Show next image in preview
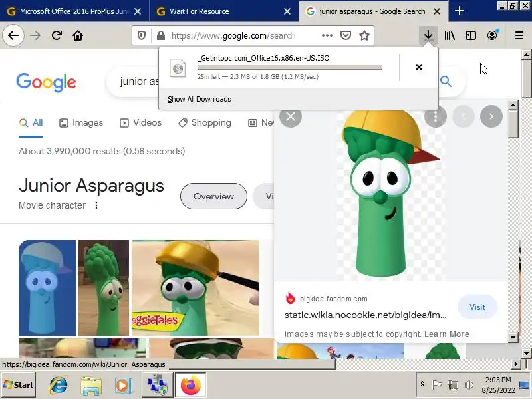The width and height of the screenshot is (532, 399). [x=491, y=116]
